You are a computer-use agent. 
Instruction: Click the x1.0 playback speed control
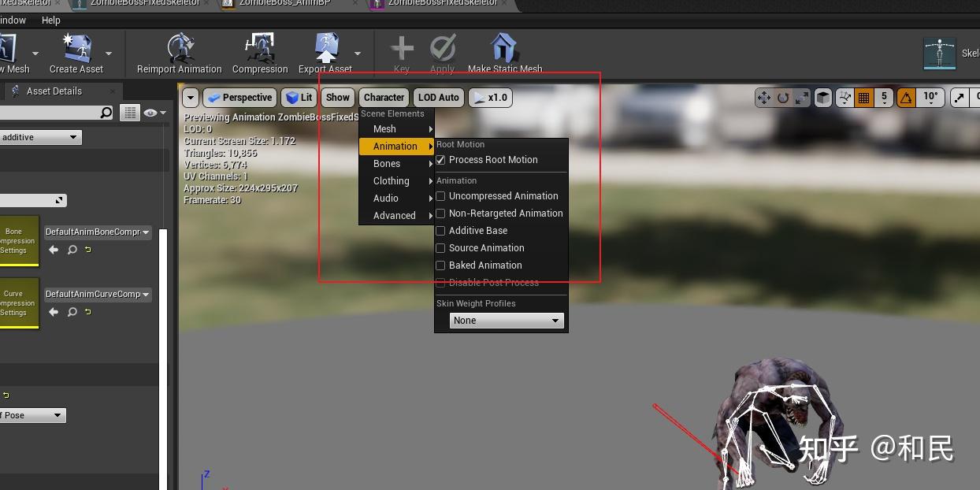pyautogui.click(x=490, y=98)
